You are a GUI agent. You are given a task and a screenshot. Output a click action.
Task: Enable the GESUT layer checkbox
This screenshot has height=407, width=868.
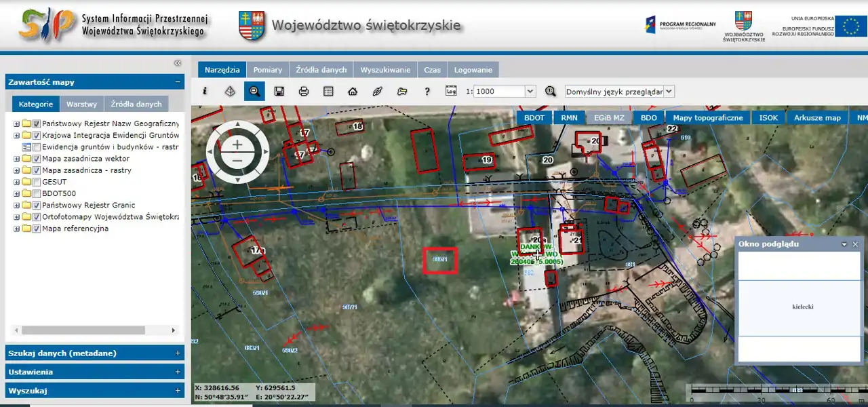click(x=37, y=182)
